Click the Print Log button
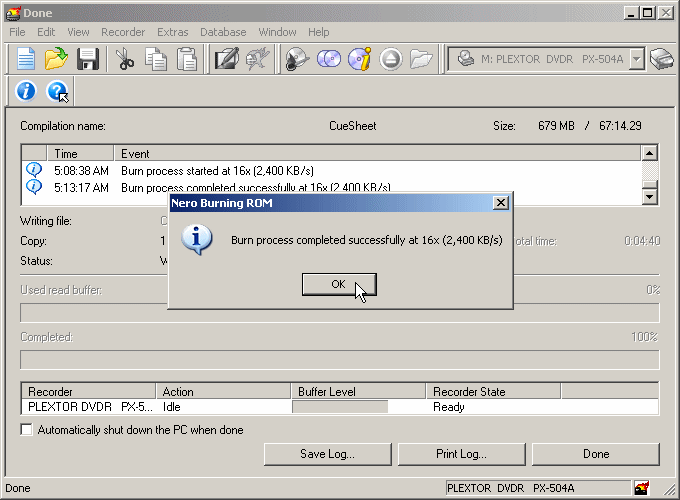The height and width of the screenshot is (500, 680). click(461, 454)
